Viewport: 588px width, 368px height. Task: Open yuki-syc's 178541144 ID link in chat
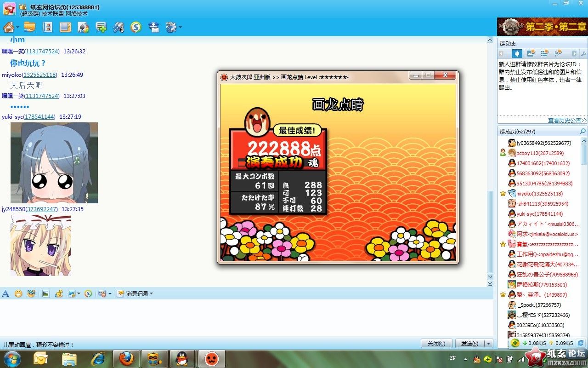(40, 117)
